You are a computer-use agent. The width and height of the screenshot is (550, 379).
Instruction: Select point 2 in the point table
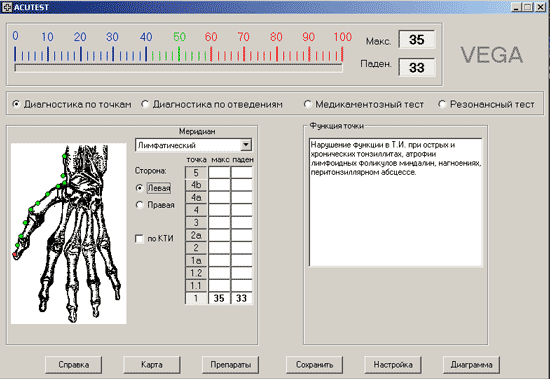point(196,248)
